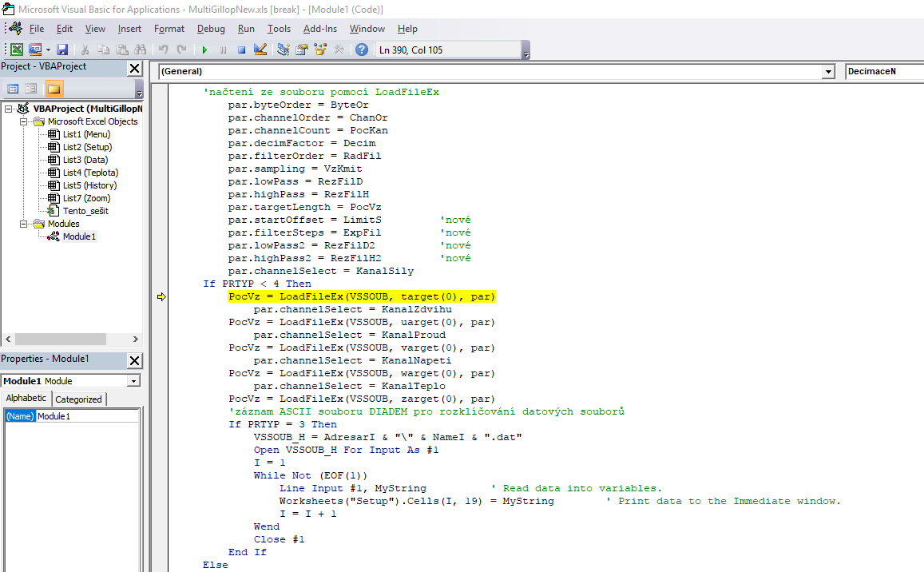
Task: Select Tento_sešit workbook object
Action: [x=85, y=211]
